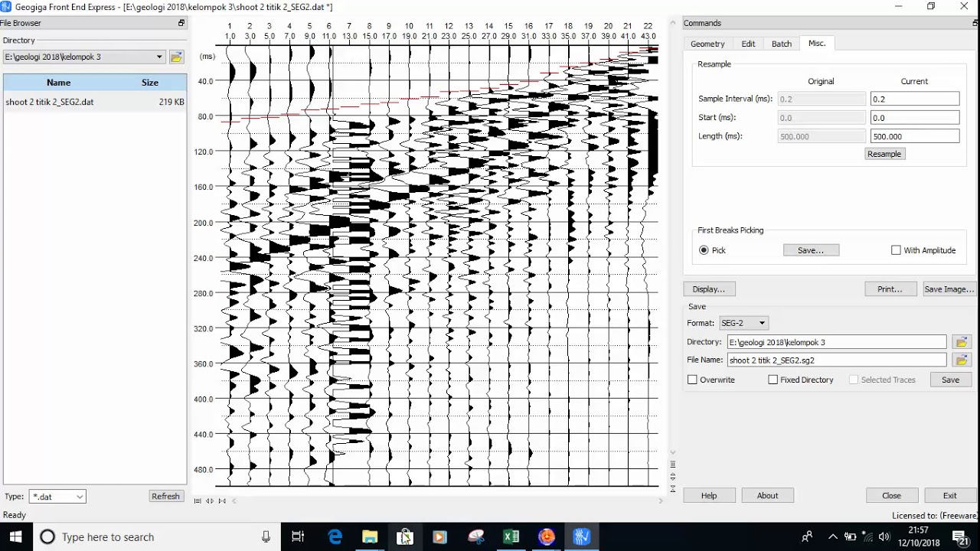Click vertical compress icon beside plot
This screenshot has height=551, width=980.
[673, 488]
